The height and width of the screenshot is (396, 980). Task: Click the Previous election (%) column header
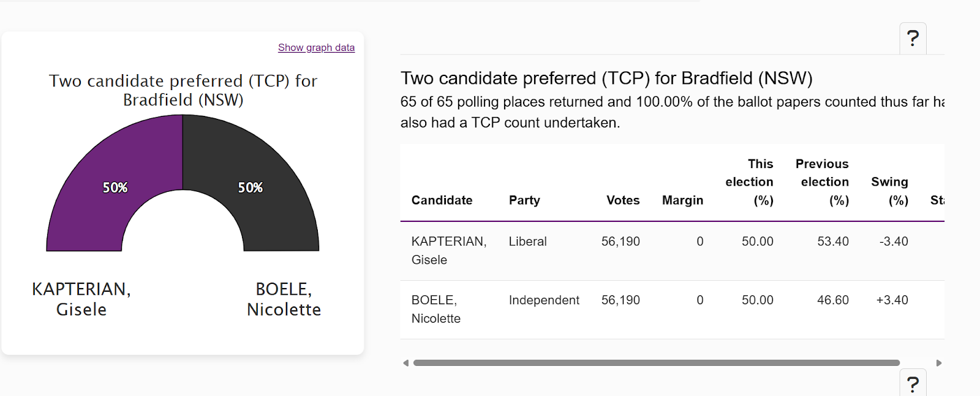[x=822, y=182]
